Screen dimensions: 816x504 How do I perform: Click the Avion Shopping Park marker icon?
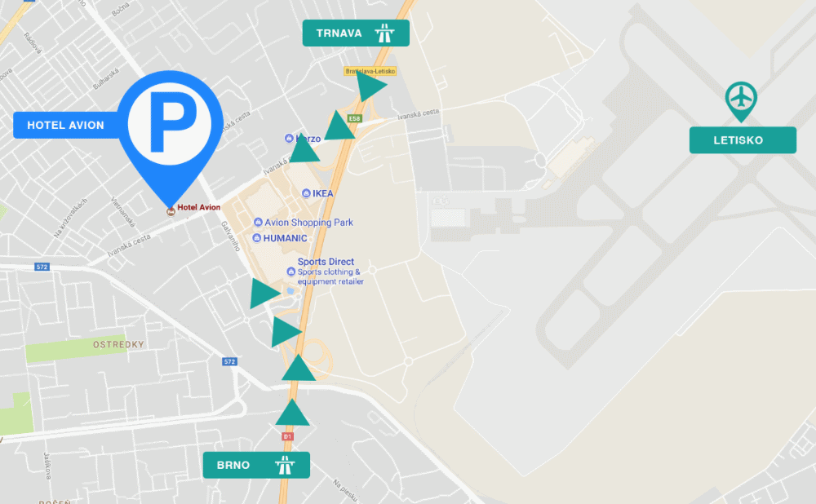(x=258, y=222)
